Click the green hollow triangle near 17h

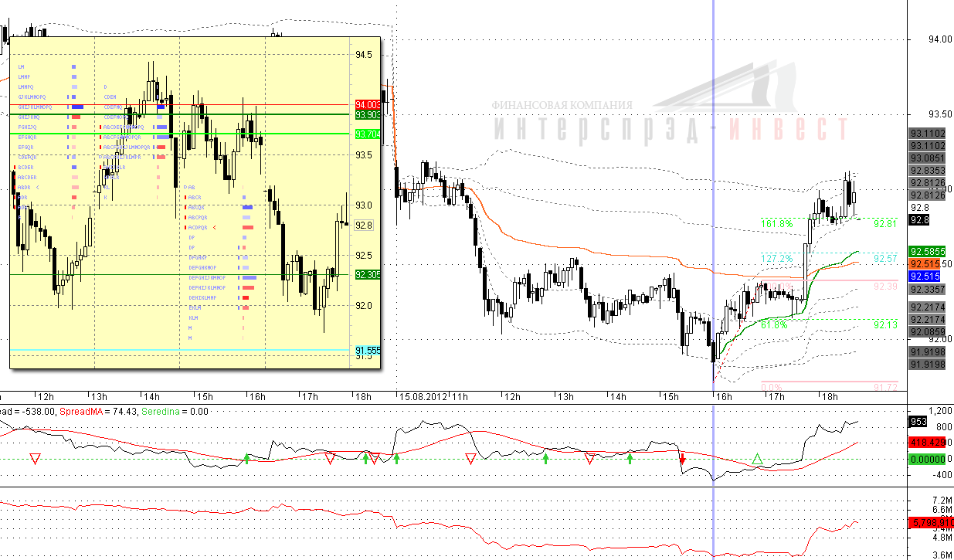(758, 460)
